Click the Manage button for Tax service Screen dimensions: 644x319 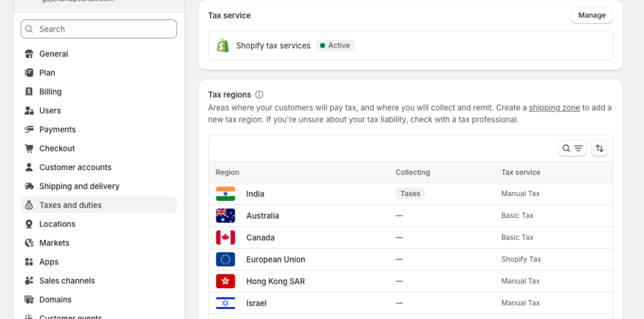(x=591, y=15)
